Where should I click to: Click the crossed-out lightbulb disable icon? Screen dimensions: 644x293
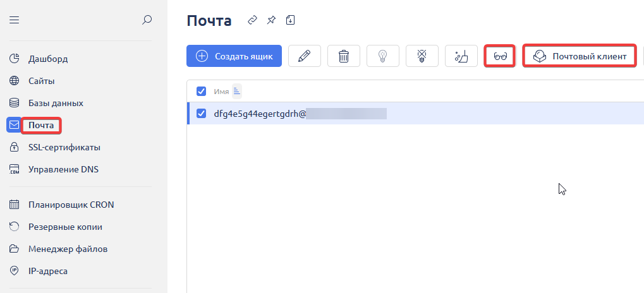point(422,56)
